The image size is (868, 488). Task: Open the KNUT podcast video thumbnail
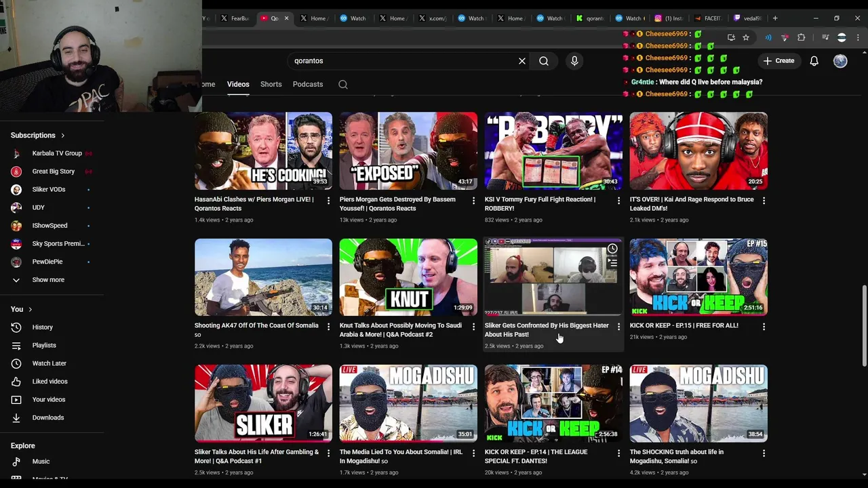tap(408, 277)
